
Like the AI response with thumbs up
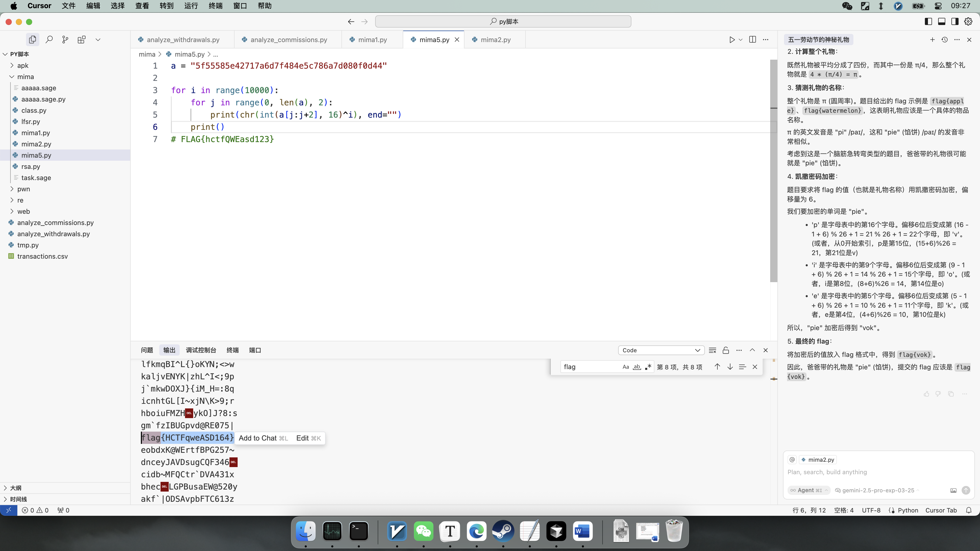coord(926,394)
